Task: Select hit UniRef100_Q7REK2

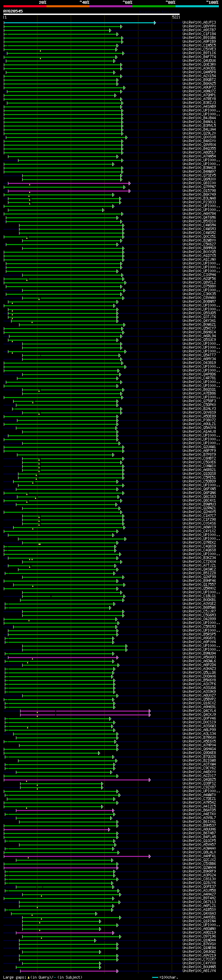Action: (x=199, y=543)
